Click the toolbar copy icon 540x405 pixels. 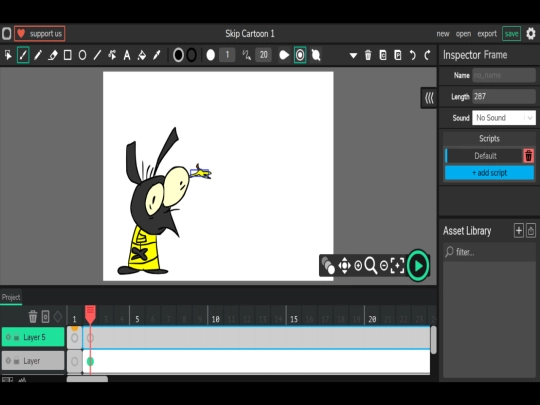(x=383, y=55)
